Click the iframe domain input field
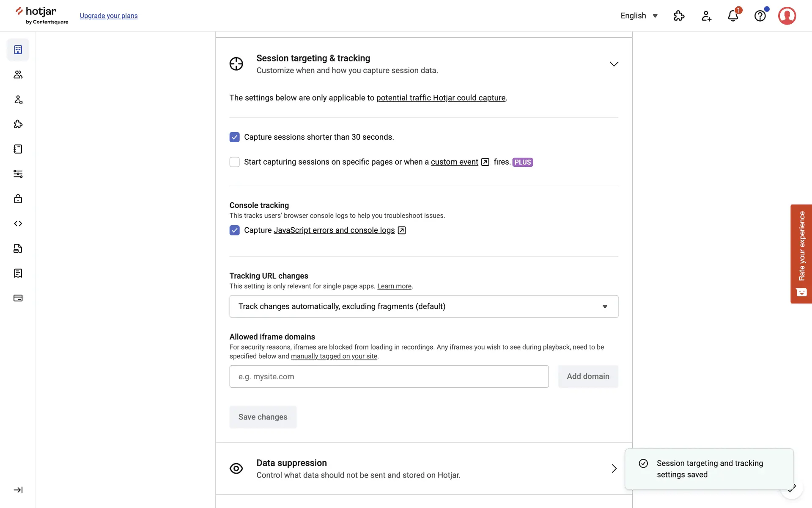This screenshot has height=508, width=812. point(389,376)
